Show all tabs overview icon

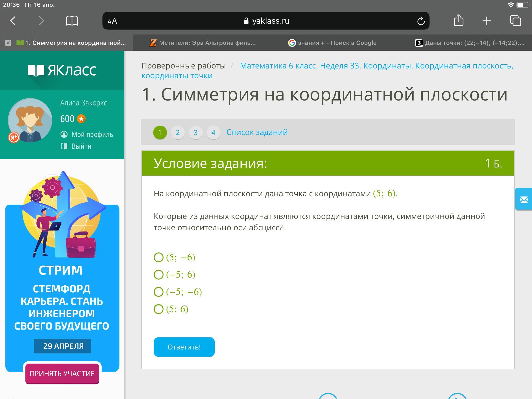tap(515, 21)
